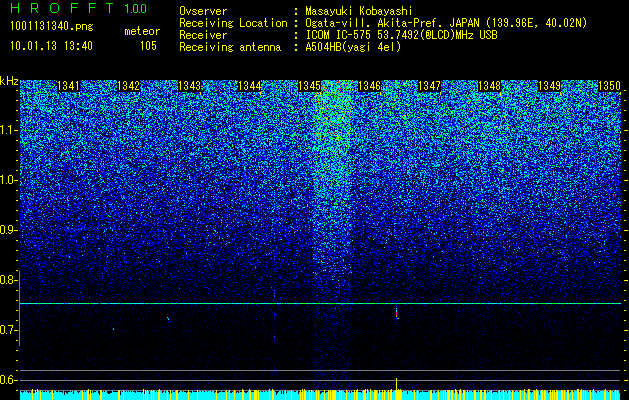Click the 1346 time marker

coord(369,86)
